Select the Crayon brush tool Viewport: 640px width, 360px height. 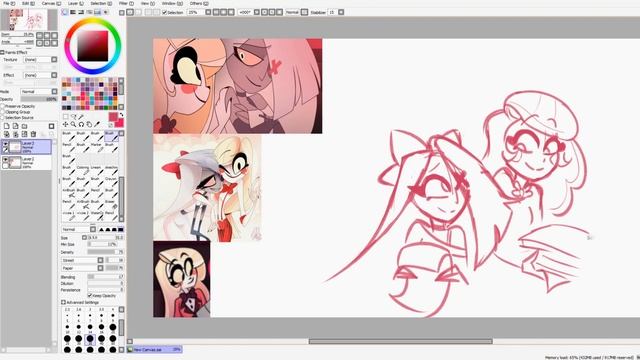pyautogui.click(x=111, y=182)
